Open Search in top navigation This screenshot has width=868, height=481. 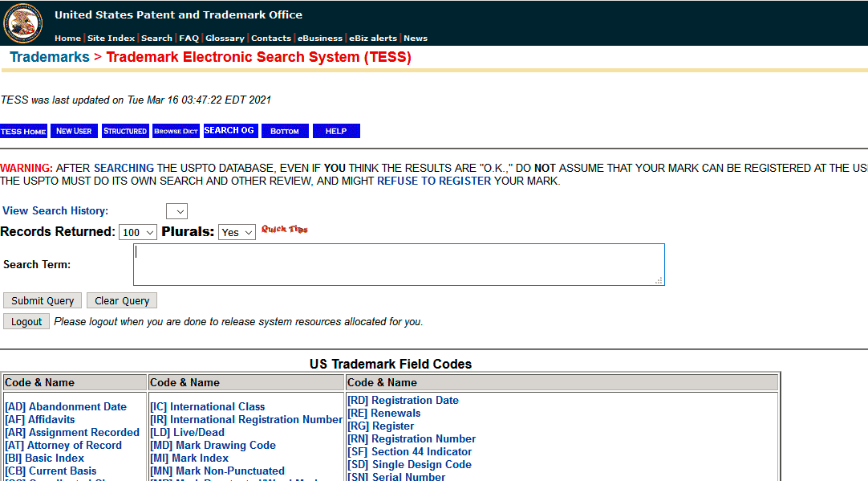tap(156, 39)
